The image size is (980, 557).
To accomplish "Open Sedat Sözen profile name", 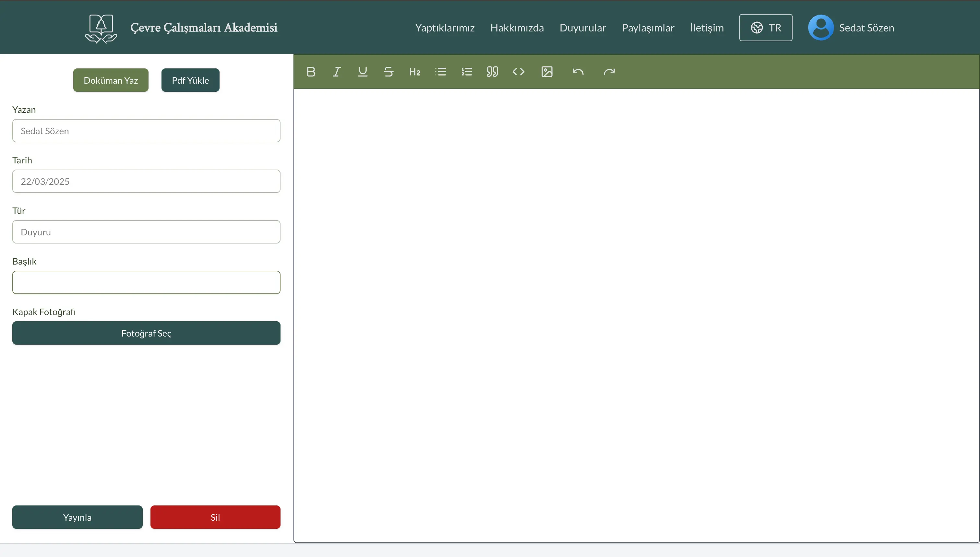I will 866,28.
